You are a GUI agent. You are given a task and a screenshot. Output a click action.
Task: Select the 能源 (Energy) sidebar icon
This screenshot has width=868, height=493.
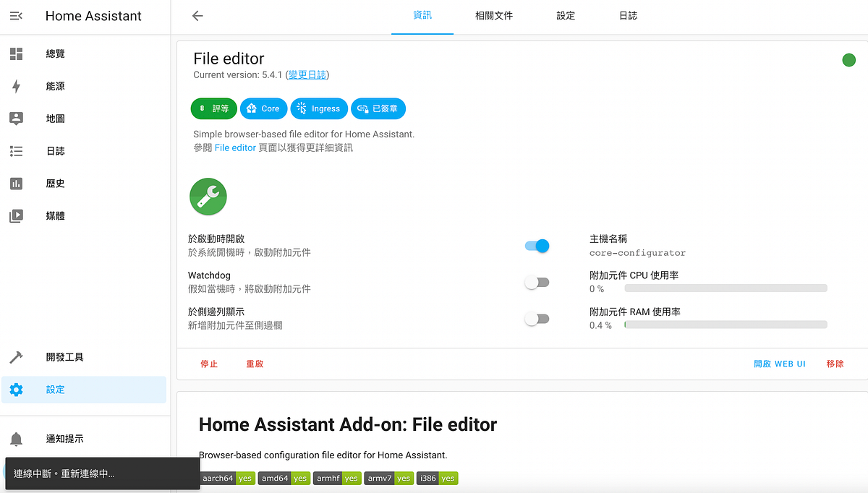pyautogui.click(x=16, y=85)
